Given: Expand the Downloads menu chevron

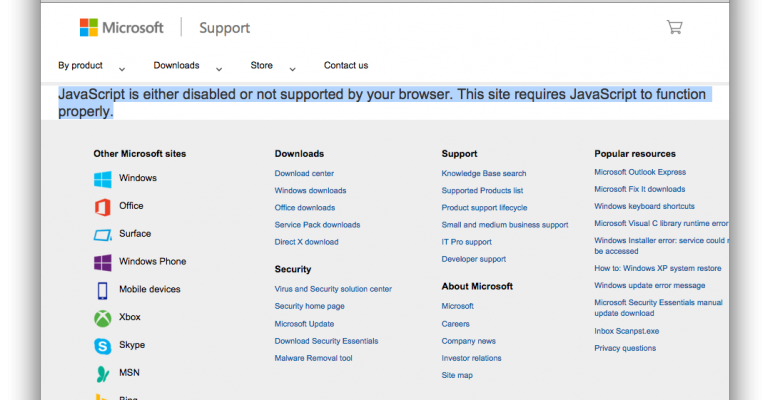Looking at the screenshot, I should 219,69.
